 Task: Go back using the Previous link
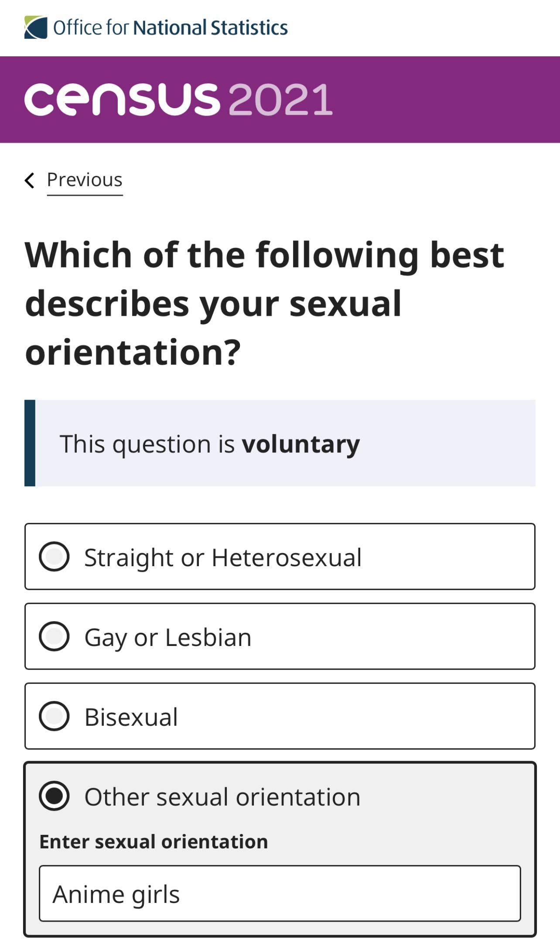click(x=85, y=180)
